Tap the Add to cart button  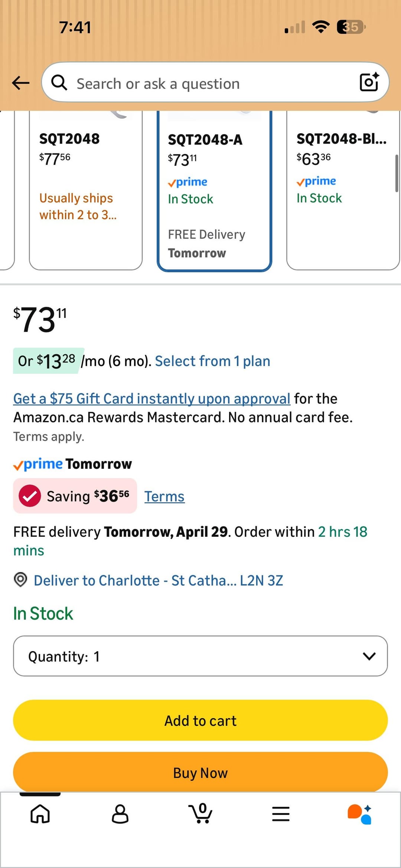pyautogui.click(x=200, y=720)
